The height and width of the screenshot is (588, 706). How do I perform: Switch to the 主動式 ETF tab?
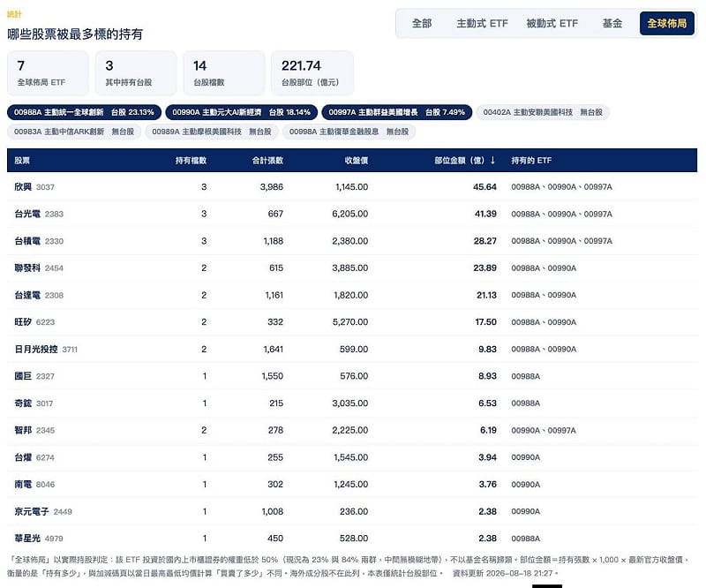482,24
